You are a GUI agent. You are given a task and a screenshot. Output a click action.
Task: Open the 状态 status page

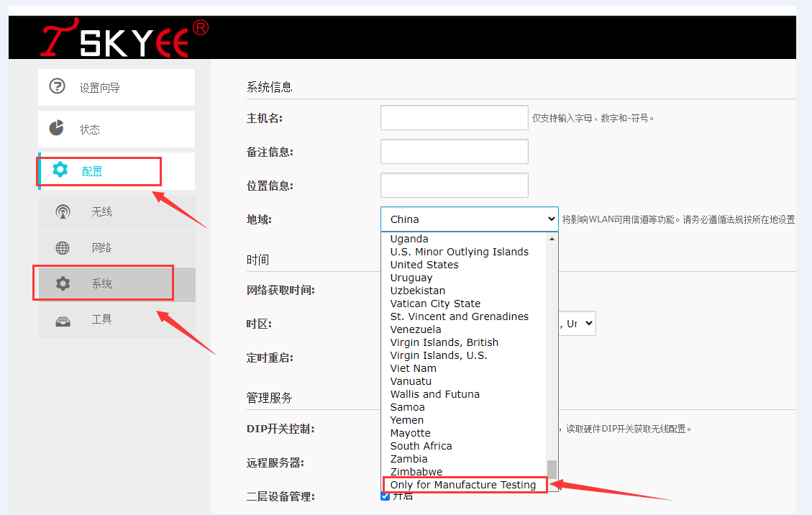90,129
